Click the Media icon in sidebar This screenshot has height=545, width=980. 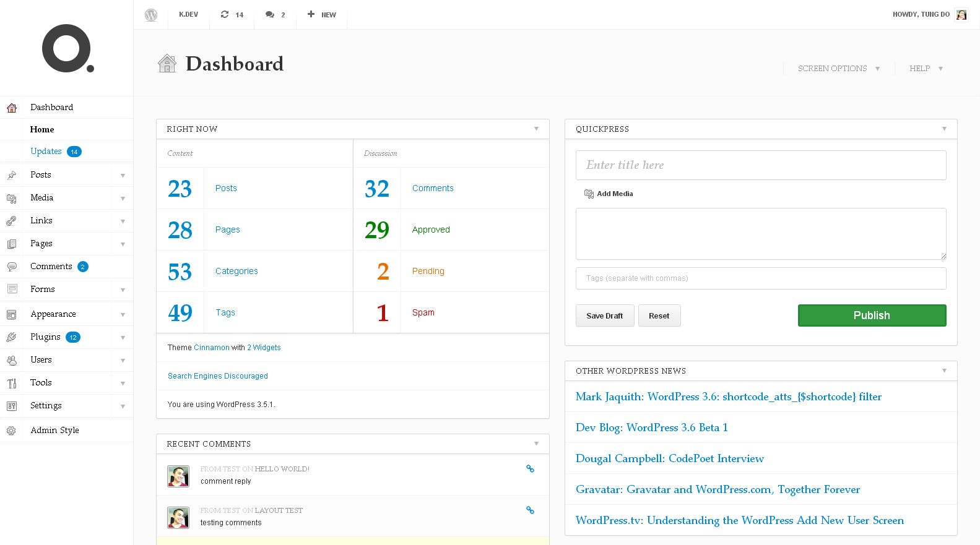pos(12,198)
